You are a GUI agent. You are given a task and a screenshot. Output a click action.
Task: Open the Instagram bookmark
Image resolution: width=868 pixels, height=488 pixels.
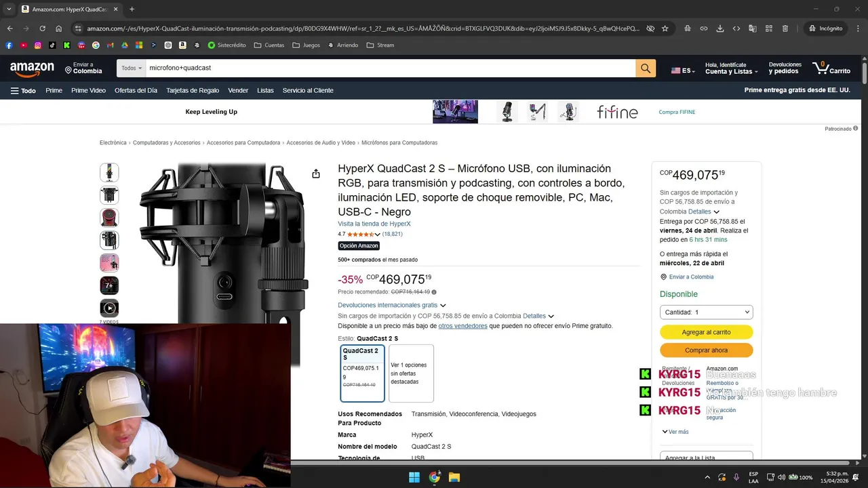(x=38, y=45)
